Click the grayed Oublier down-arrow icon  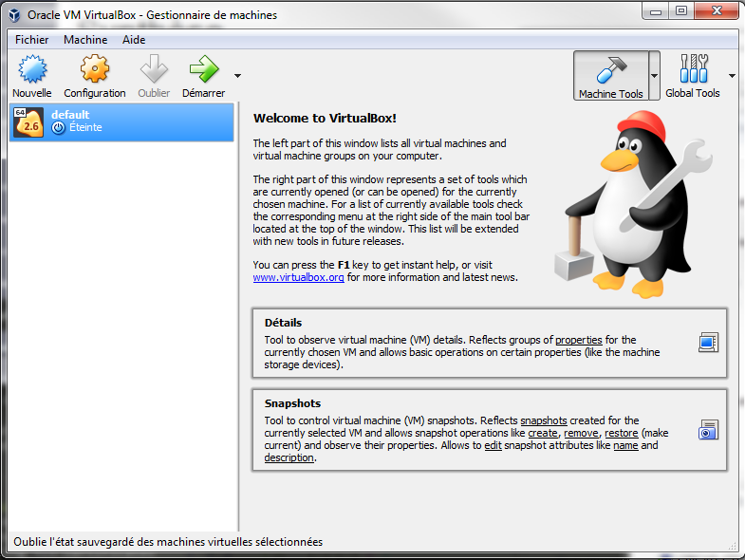[x=154, y=69]
